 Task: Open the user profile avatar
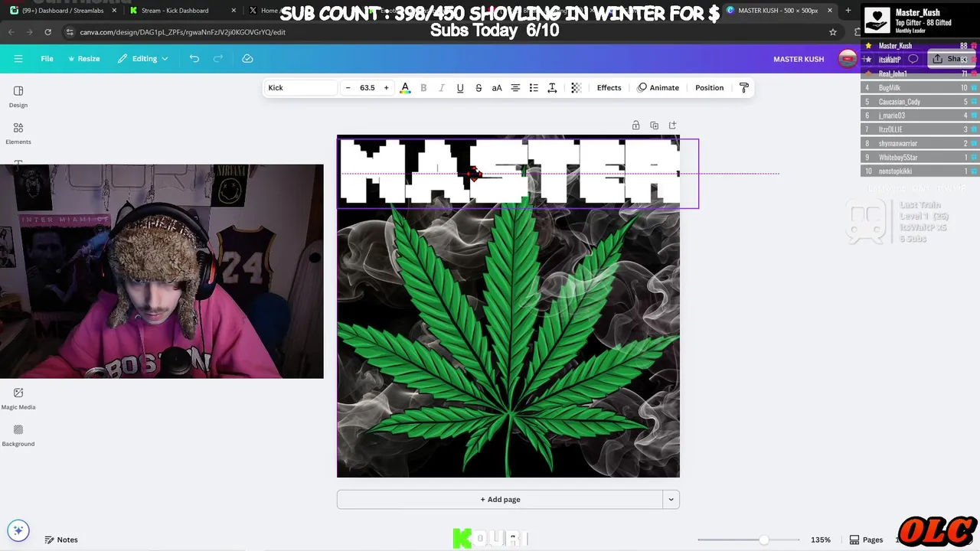click(848, 59)
